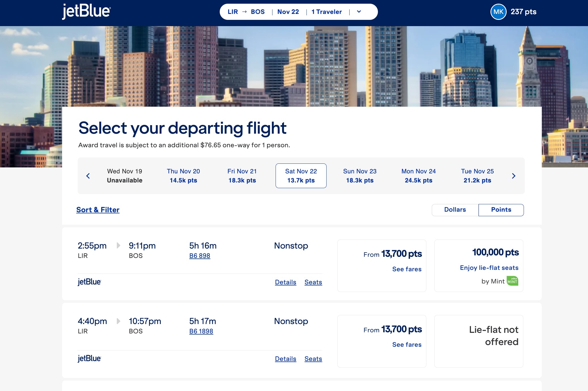Image resolution: width=588 pixels, height=391 pixels.
Task: Switch fare display to Dollars
Action: point(455,210)
